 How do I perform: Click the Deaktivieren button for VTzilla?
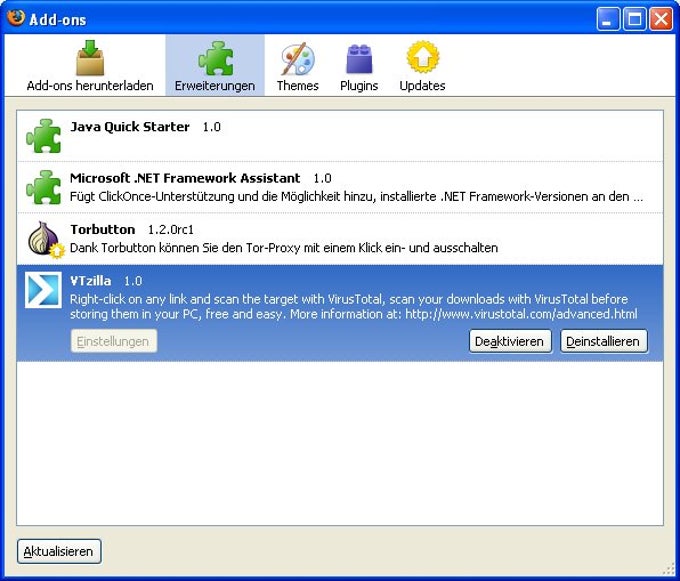pos(510,341)
